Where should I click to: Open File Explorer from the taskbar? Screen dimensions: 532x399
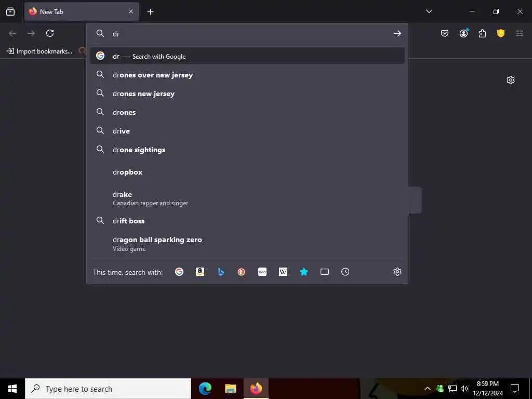tap(230, 389)
